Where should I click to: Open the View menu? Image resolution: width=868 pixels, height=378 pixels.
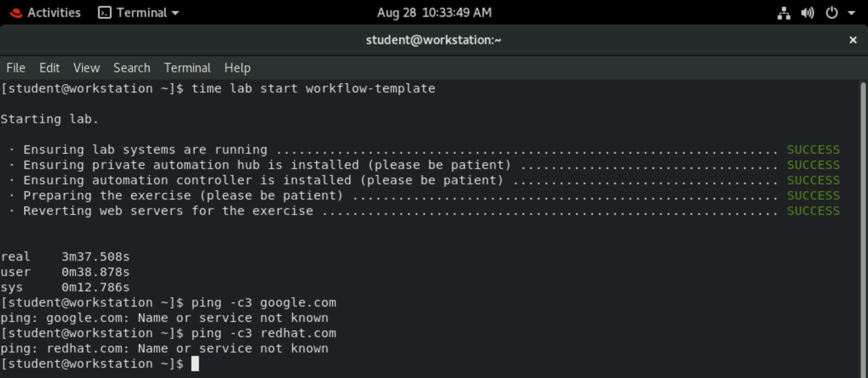[87, 68]
